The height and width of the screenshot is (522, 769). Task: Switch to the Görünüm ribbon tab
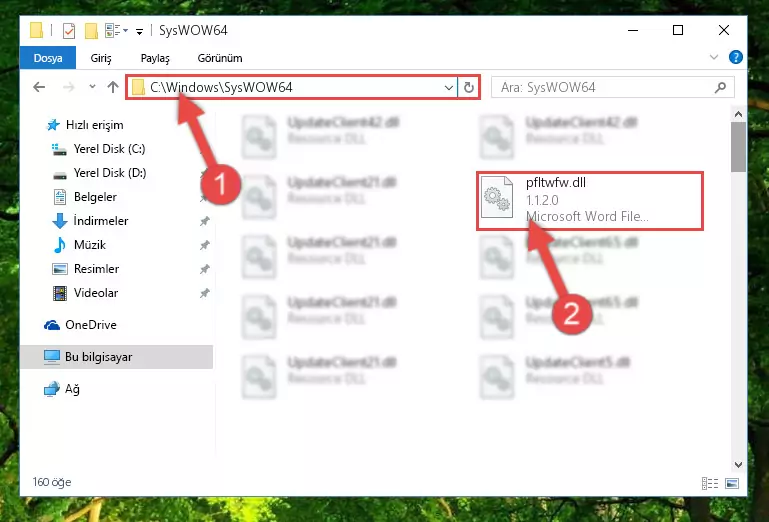(220, 58)
